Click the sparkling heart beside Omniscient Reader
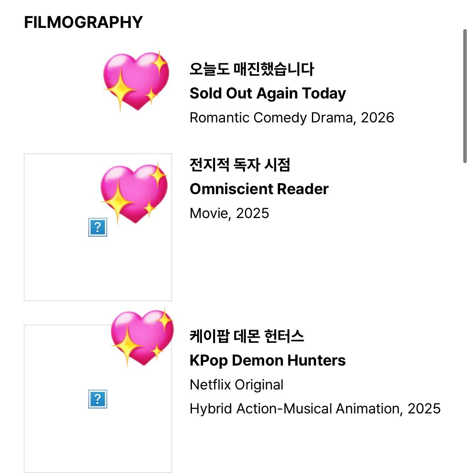Image resolution: width=470 pixels, height=476 pixels. point(134,194)
